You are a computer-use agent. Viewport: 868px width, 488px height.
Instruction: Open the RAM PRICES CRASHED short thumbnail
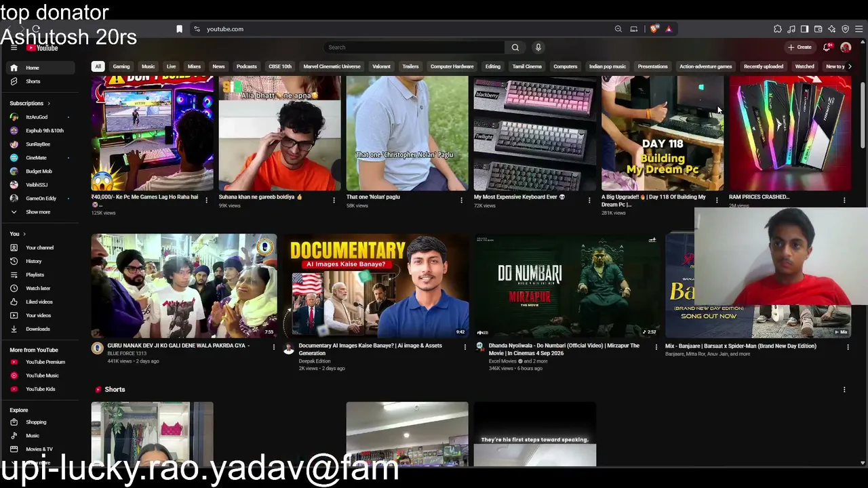[x=790, y=134]
